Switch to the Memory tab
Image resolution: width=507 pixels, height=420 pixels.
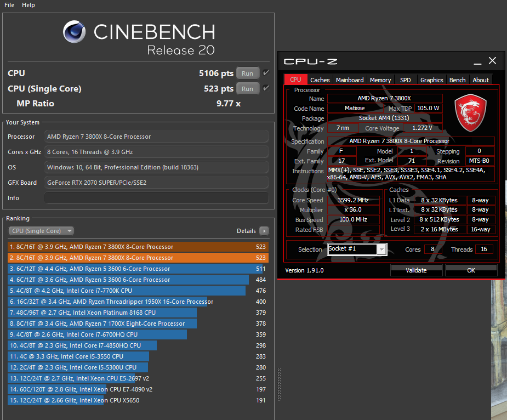point(380,80)
